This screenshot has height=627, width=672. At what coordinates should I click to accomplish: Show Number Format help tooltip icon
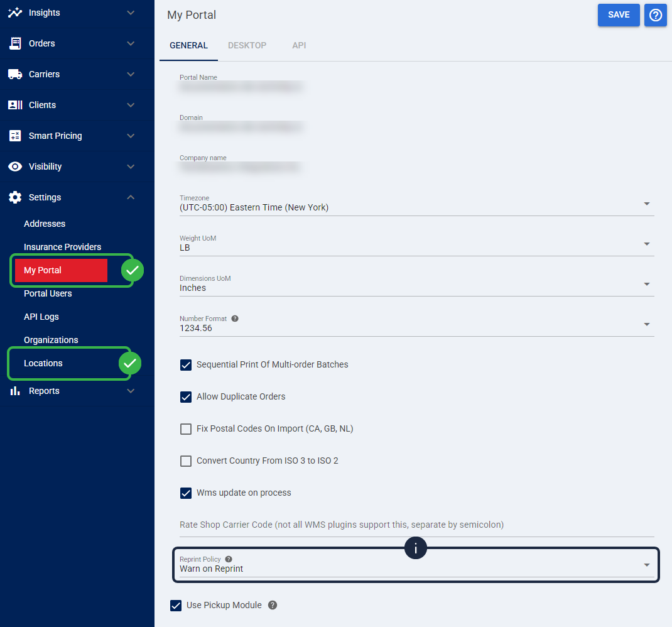coord(235,319)
